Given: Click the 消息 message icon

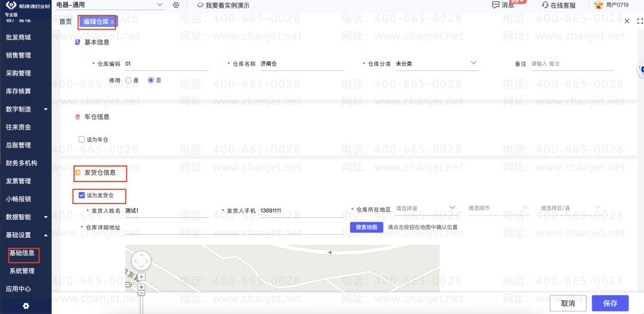Looking at the screenshot, I should 496,5.
